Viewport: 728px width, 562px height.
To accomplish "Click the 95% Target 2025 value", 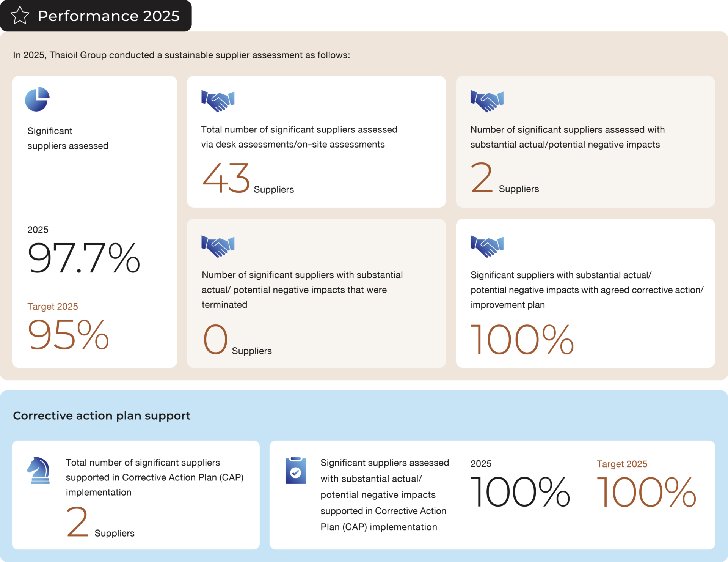I will click(68, 335).
